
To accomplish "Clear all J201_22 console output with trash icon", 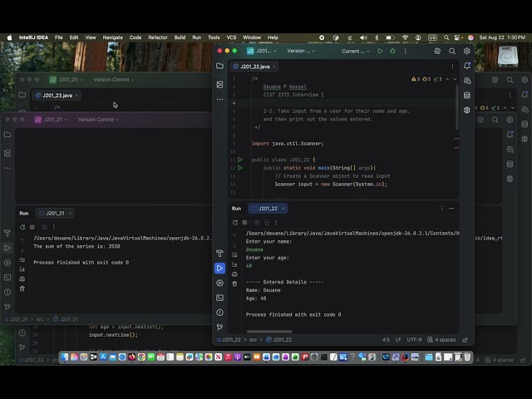I will point(234,284).
